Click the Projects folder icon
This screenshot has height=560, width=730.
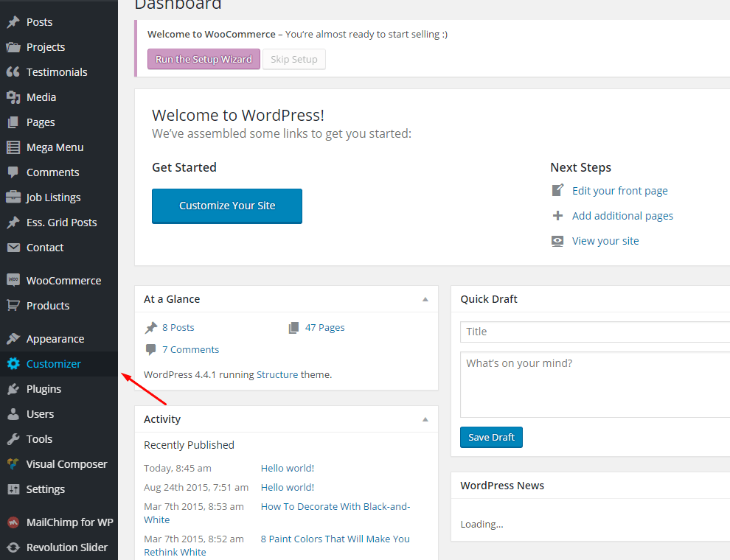[x=13, y=47]
